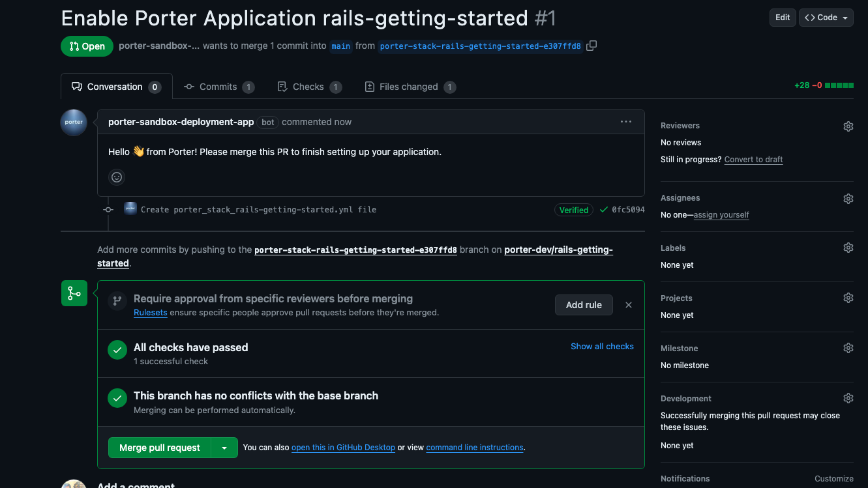Open Reviewers settings gear
Viewport: 868px width, 488px height.
tap(848, 126)
